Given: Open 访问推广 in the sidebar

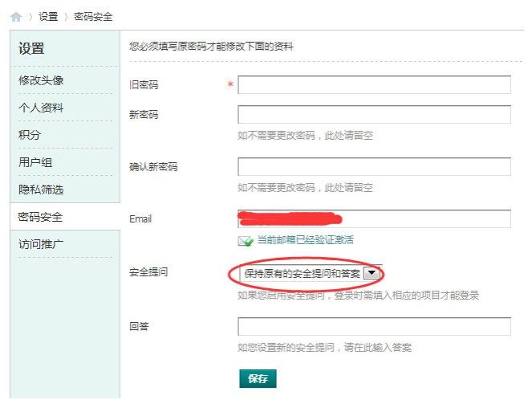Looking at the screenshot, I should 41,244.
